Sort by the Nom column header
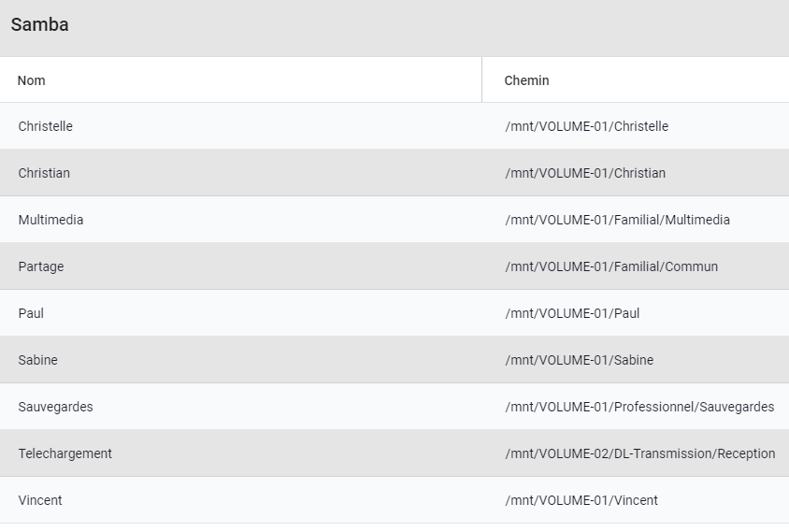 [x=31, y=80]
